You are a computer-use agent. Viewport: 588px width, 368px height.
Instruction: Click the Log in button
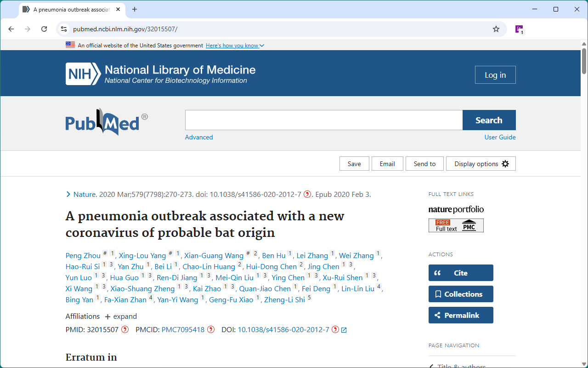coord(495,75)
